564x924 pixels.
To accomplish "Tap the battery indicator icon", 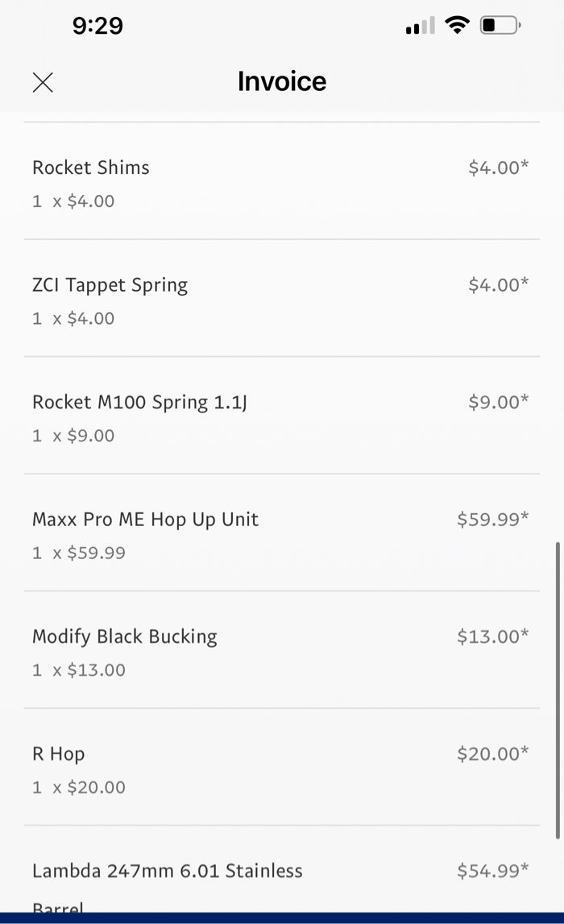I will (500, 26).
